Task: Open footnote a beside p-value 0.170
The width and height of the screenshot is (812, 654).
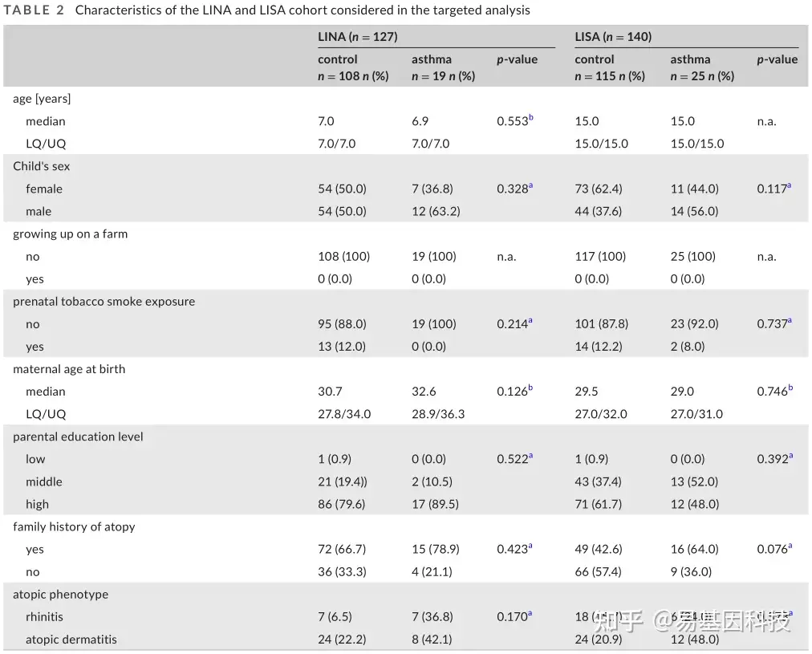Action: 530,614
